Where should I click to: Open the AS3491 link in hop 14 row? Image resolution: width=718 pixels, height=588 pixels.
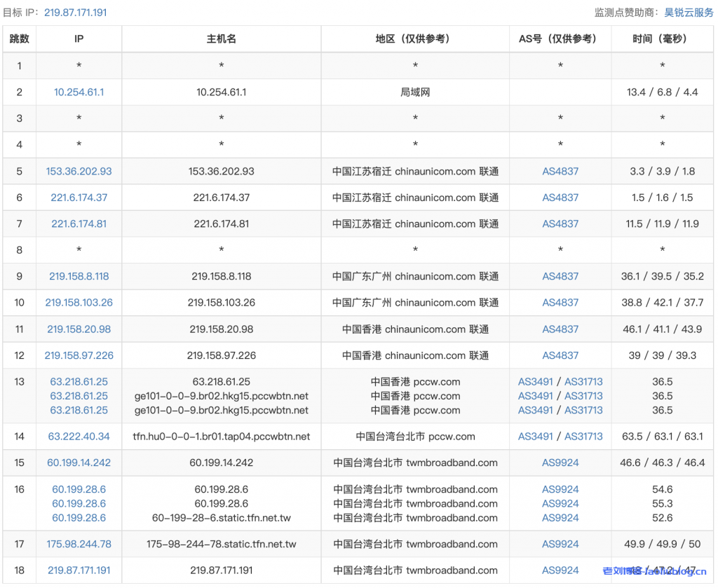click(x=536, y=436)
